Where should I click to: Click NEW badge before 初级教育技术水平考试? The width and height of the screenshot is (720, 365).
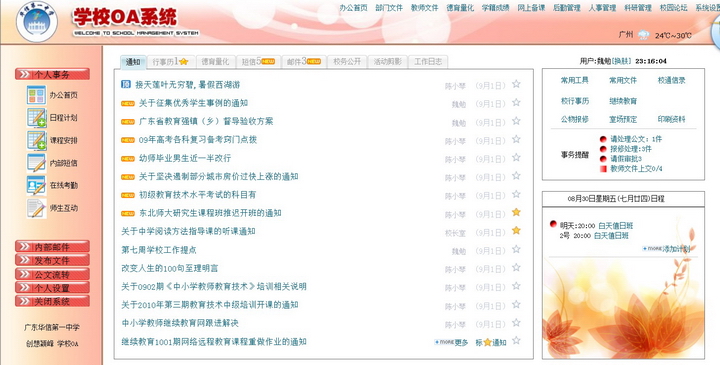(128, 195)
